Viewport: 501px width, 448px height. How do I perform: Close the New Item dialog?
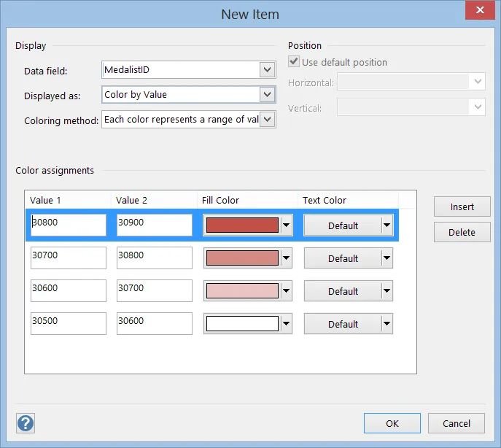pos(480,10)
